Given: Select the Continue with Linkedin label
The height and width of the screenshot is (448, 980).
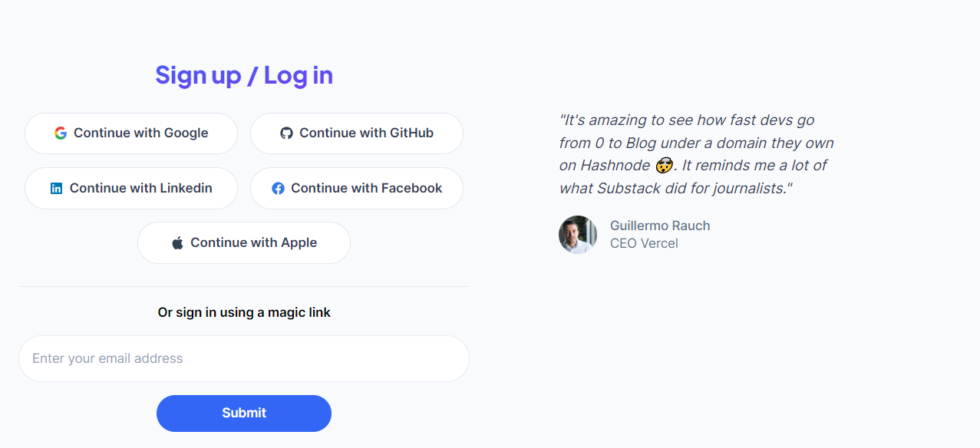Looking at the screenshot, I should (140, 188).
